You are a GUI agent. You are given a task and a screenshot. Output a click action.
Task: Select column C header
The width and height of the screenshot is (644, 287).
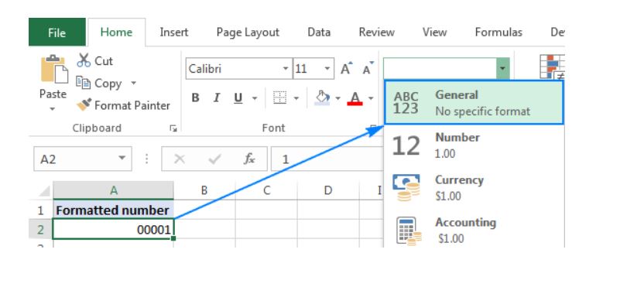[266, 190]
